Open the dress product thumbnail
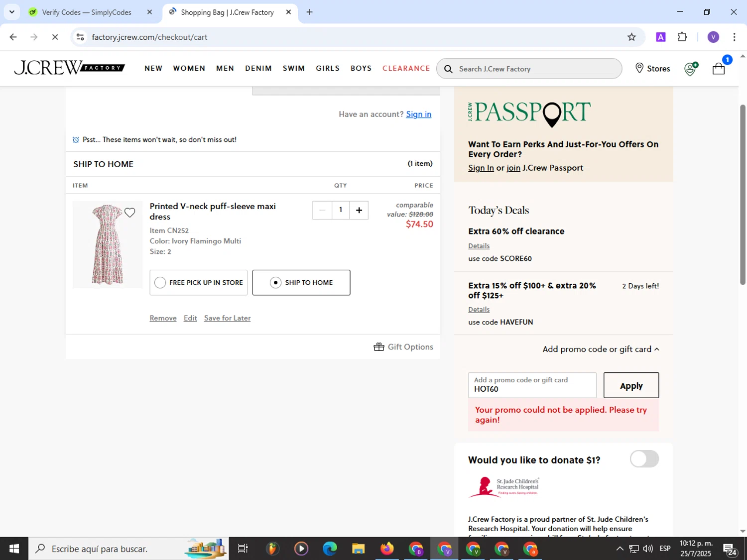The width and height of the screenshot is (747, 560). (108, 244)
